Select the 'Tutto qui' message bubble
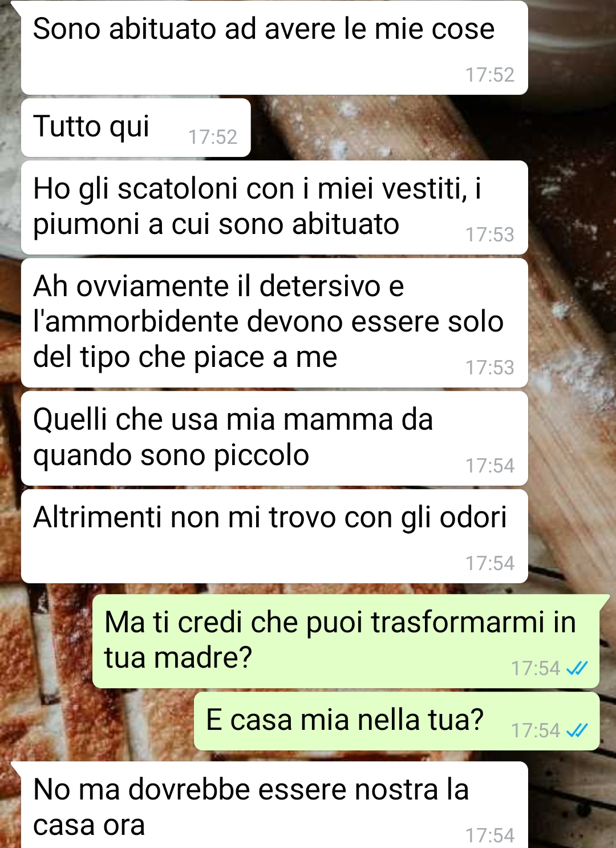 136,128
